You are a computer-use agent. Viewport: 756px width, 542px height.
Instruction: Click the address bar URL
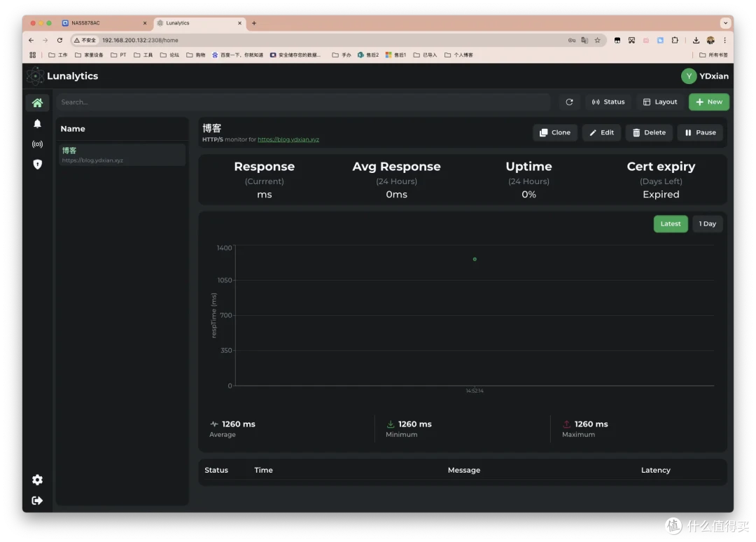tap(140, 41)
